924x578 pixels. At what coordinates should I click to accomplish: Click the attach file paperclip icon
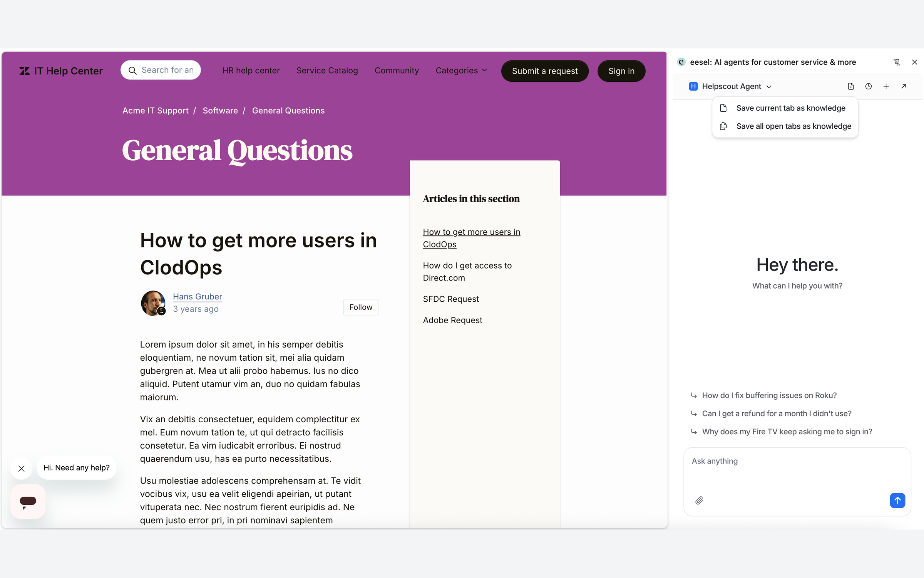pyautogui.click(x=699, y=501)
